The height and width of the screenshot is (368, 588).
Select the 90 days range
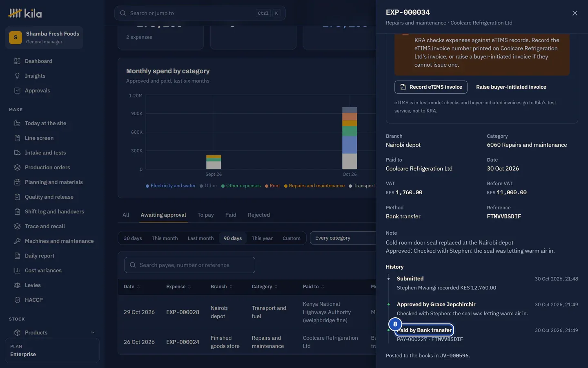coord(233,238)
